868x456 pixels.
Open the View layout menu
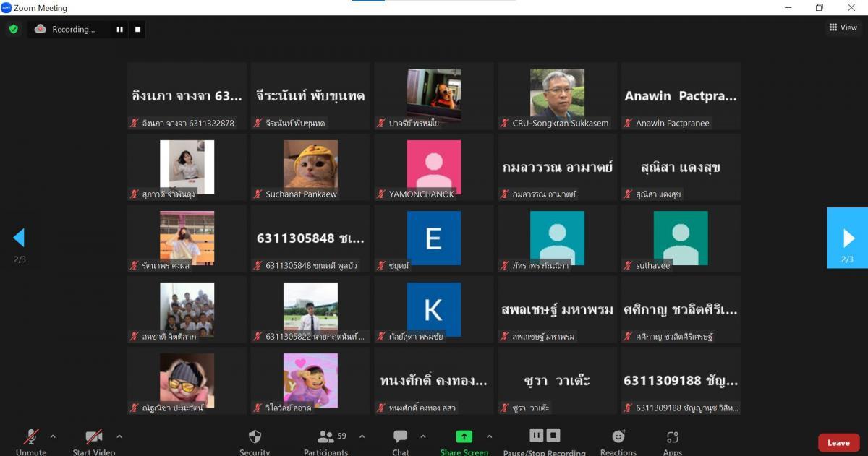(x=843, y=27)
